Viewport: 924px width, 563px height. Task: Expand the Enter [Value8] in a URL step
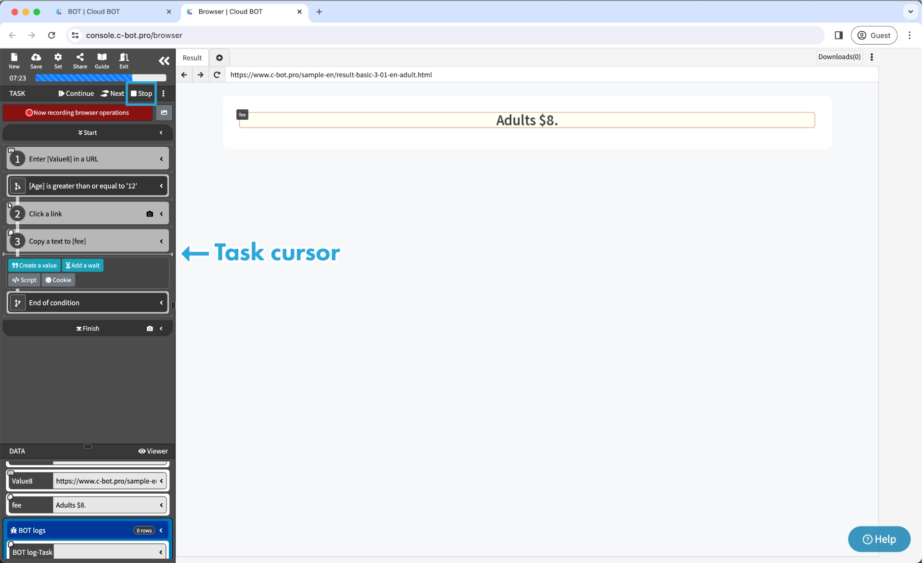[161, 159]
